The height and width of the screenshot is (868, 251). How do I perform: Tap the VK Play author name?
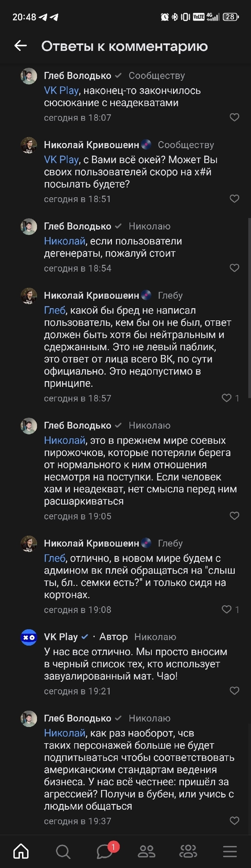61,637
